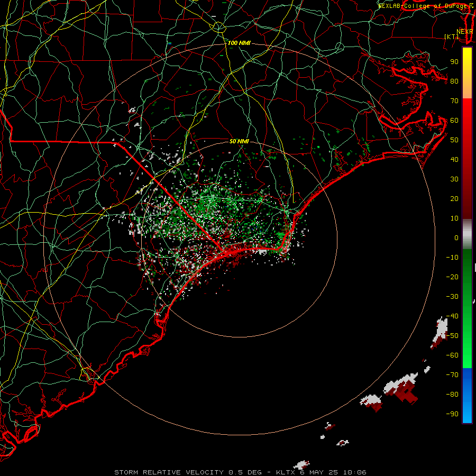Click the 30 value on the velocity scale

[x=454, y=179]
